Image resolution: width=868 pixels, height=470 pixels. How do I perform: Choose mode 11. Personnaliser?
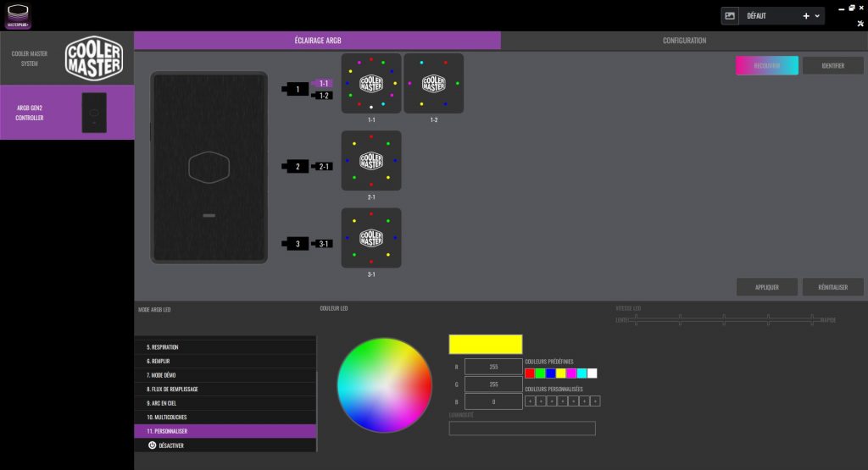(x=225, y=431)
